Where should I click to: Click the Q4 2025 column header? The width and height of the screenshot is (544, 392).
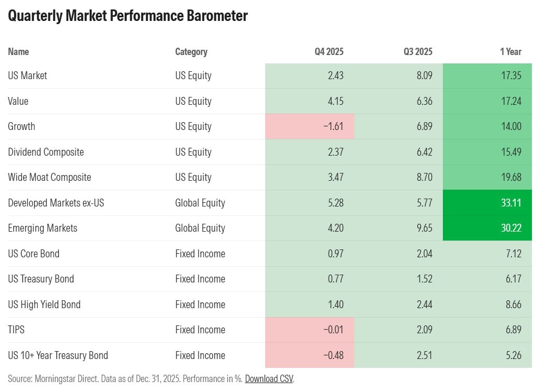329,51
